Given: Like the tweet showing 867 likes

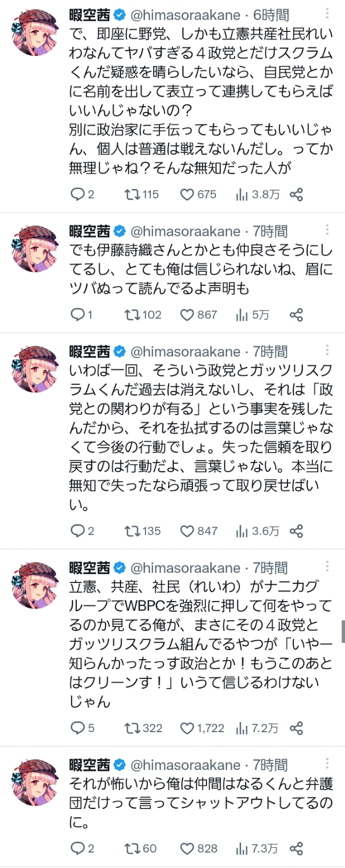Looking at the screenshot, I should point(187,315).
